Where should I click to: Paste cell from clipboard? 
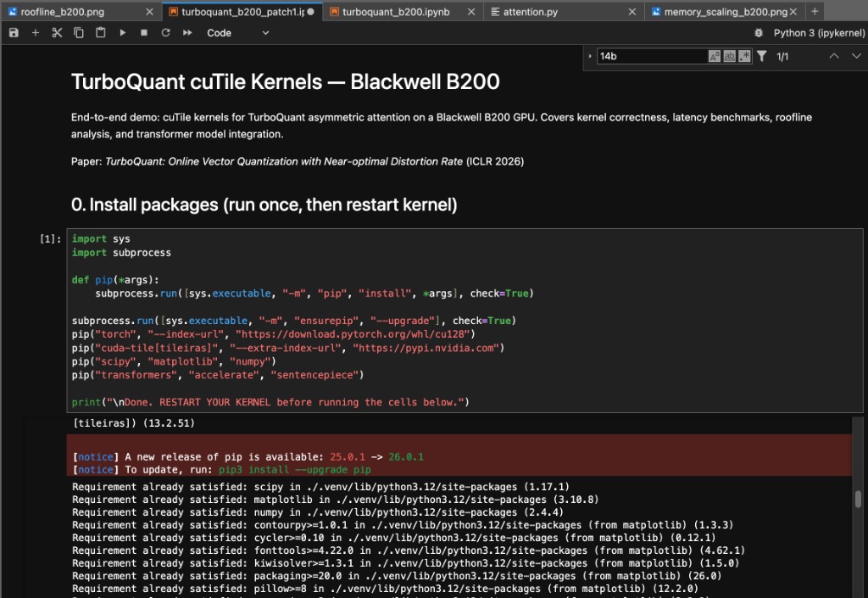click(101, 33)
